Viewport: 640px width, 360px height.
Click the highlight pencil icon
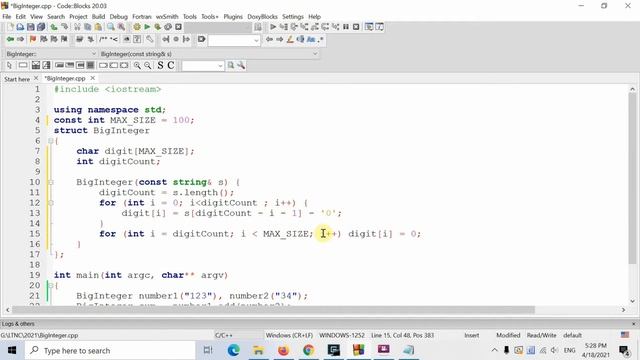[x=290, y=39]
